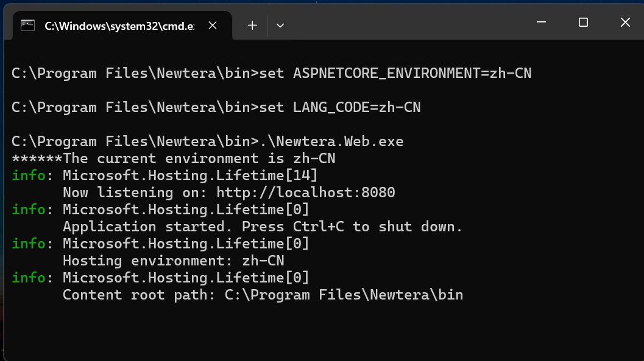Maximize the terminal window

coord(583,22)
